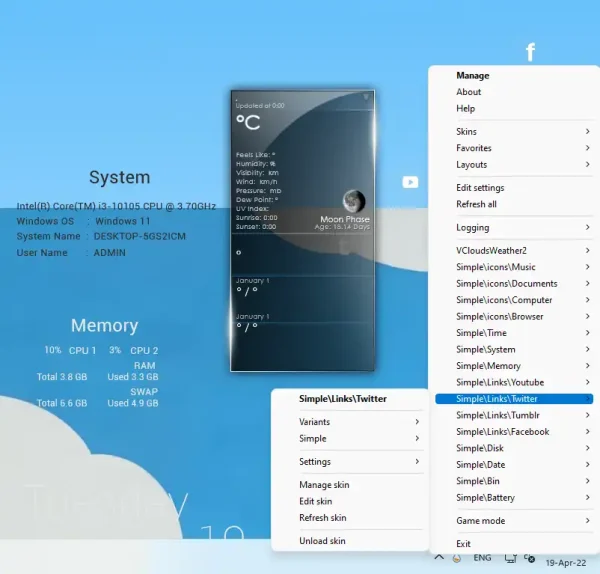Click the 'Used 4.9 GB' SWAP value
Screen dimensions: 600x574
[133, 403]
